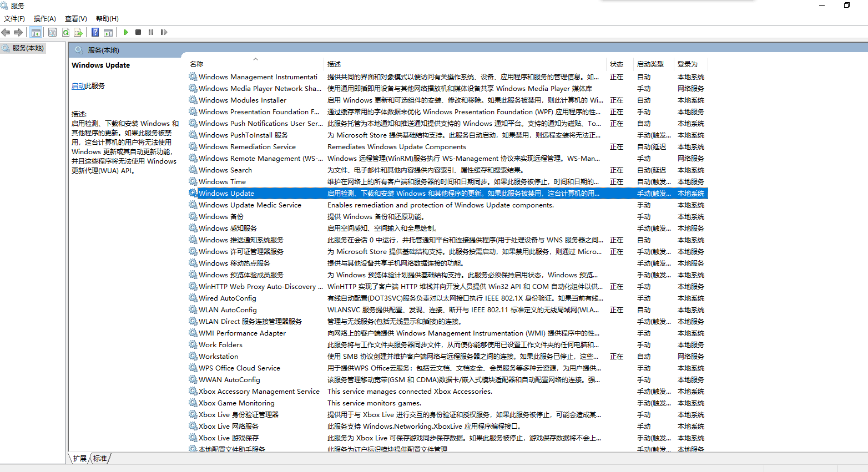Click the gear icon beside Workstation
The width and height of the screenshot is (868, 472).
[x=193, y=356]
